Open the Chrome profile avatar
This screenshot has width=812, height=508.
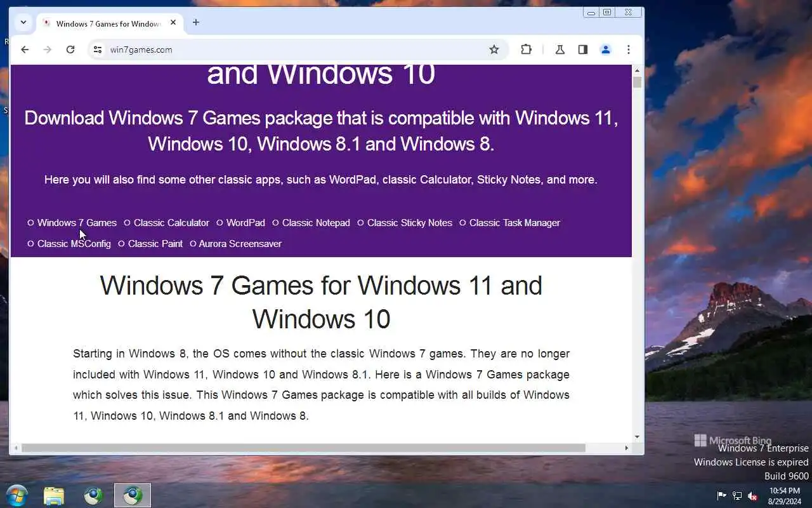pyautogui.click(x=606, y=50)
